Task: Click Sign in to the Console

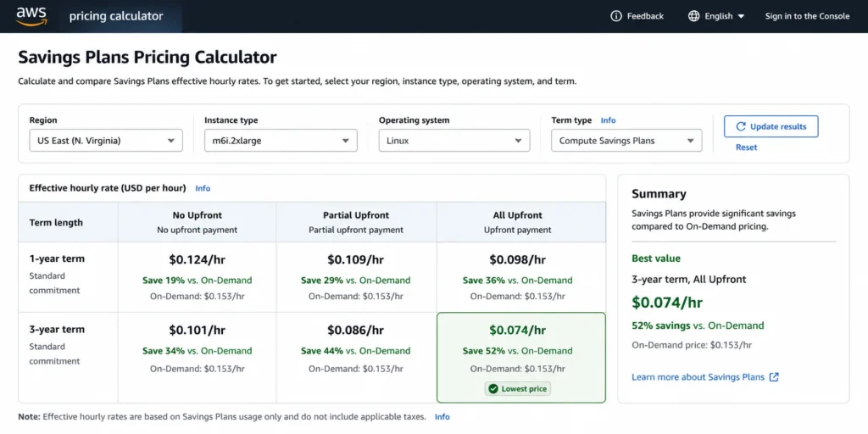Action: pyautogui.click(x=807, y=16)
